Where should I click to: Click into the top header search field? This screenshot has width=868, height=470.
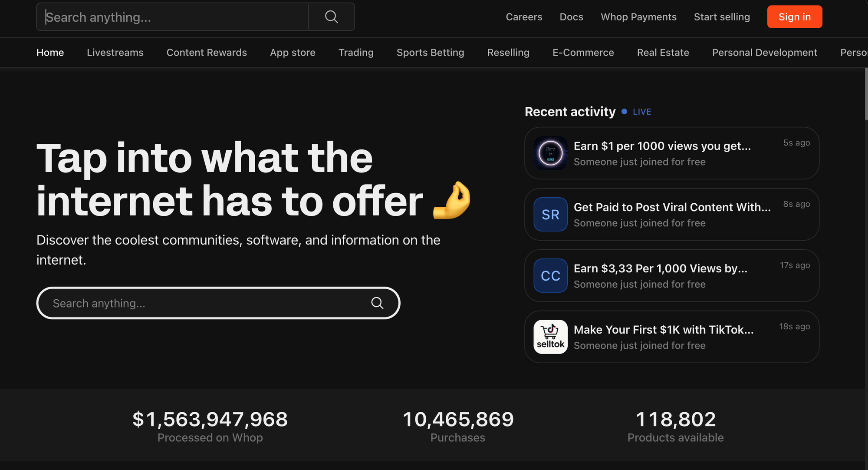tap(174, 17)
